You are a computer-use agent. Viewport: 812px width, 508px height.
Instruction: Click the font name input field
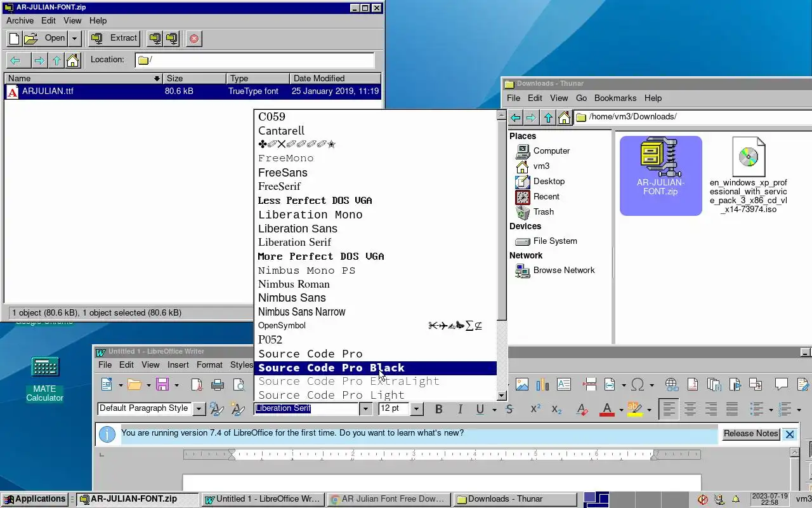tap(307, 408)
